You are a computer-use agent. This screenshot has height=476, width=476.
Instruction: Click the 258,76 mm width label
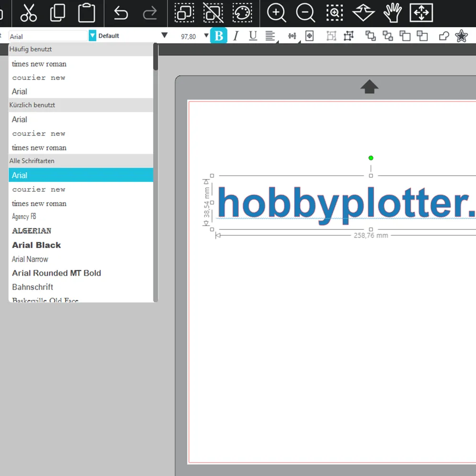pos(371,236)
